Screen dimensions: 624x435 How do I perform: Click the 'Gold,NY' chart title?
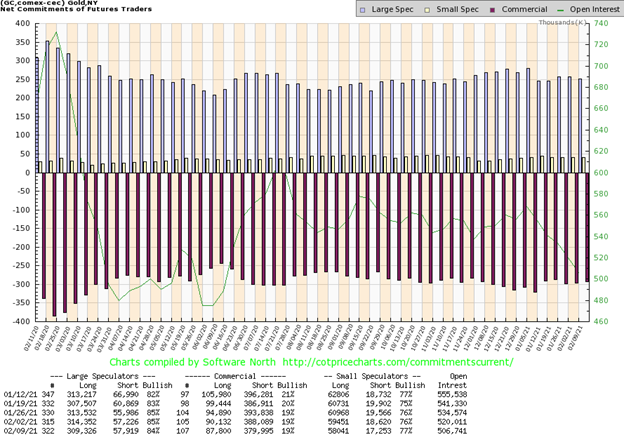click(83, 2)
